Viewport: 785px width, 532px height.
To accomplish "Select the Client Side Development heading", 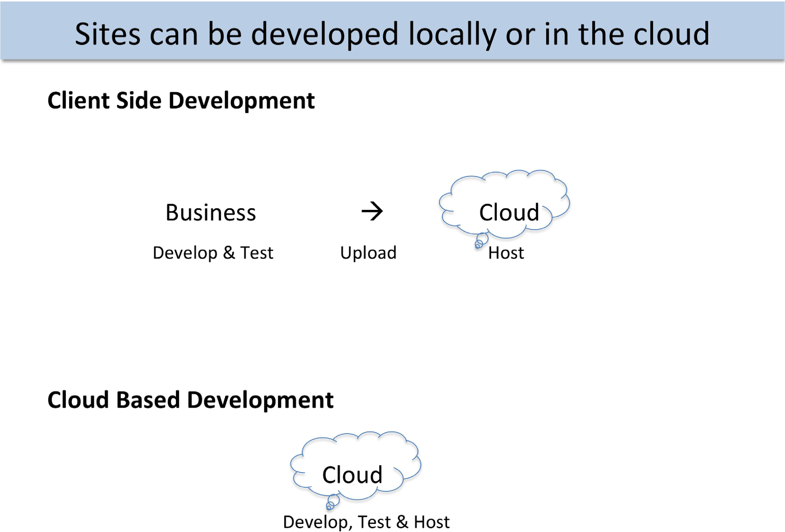I will 181,101.
